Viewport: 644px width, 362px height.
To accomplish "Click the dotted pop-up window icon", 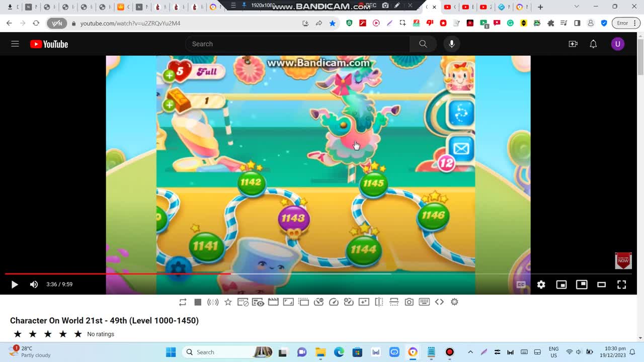I will [303, 302].
